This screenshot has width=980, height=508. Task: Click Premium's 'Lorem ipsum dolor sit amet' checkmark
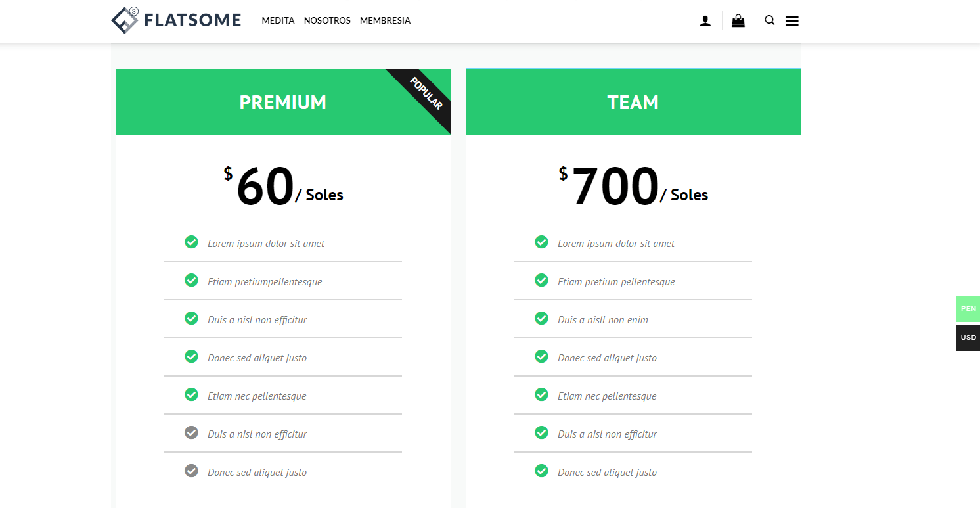191,242
